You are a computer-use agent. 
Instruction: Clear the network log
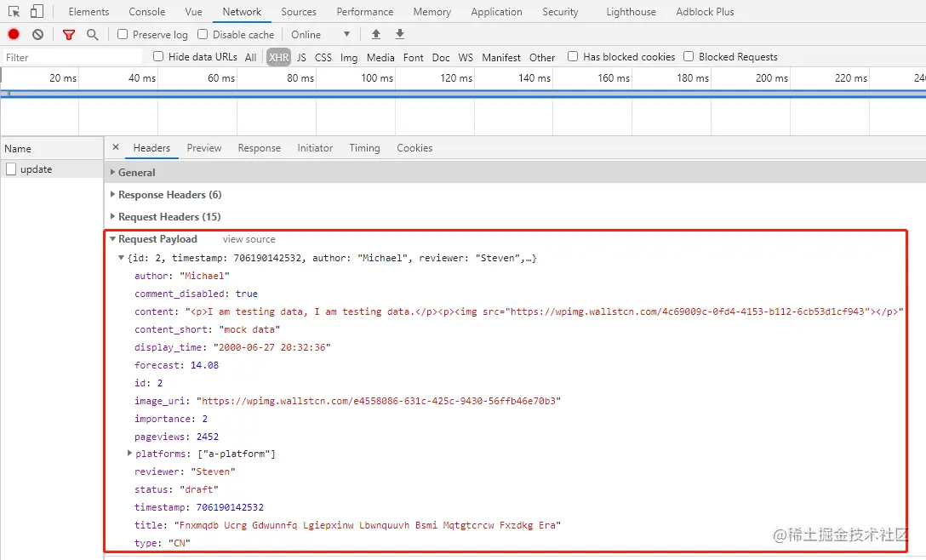[x=37, y=34]
